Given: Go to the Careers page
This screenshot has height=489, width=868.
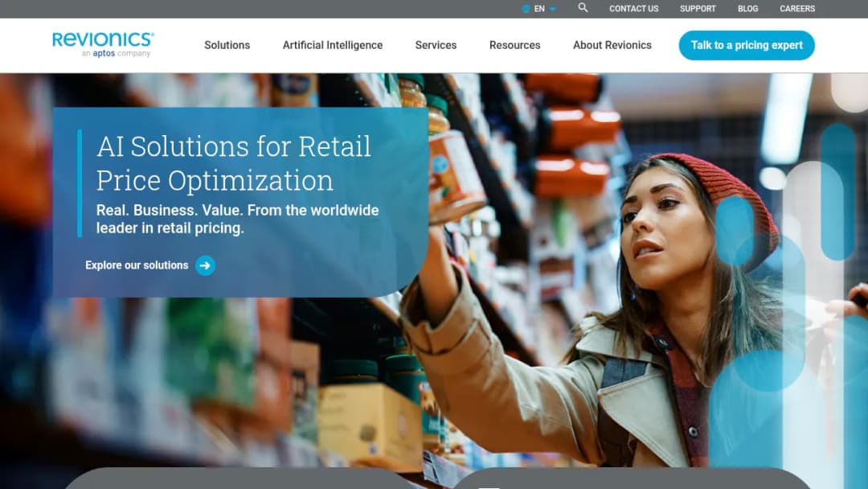Looking at the screenshot, I should [797, 9].
